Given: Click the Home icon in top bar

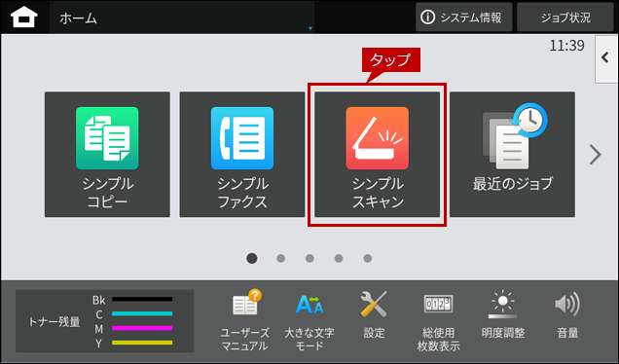Looking at the screenshot, I should 24,18.
